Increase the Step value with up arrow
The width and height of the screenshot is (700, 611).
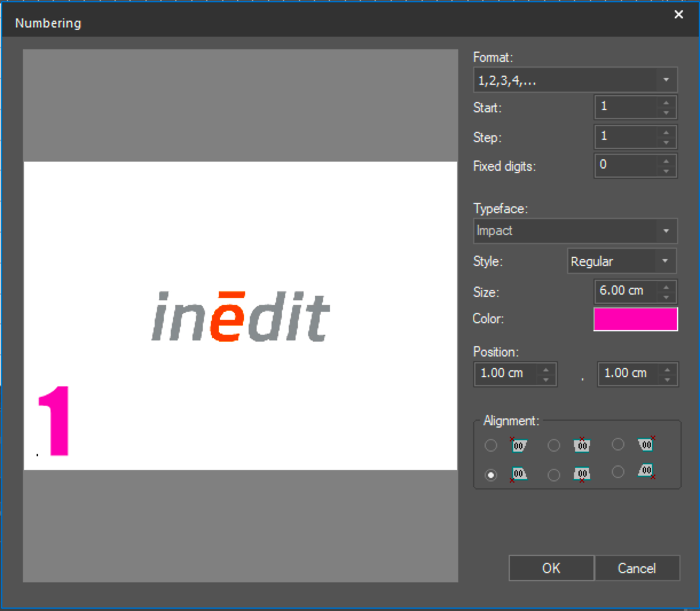666,133
